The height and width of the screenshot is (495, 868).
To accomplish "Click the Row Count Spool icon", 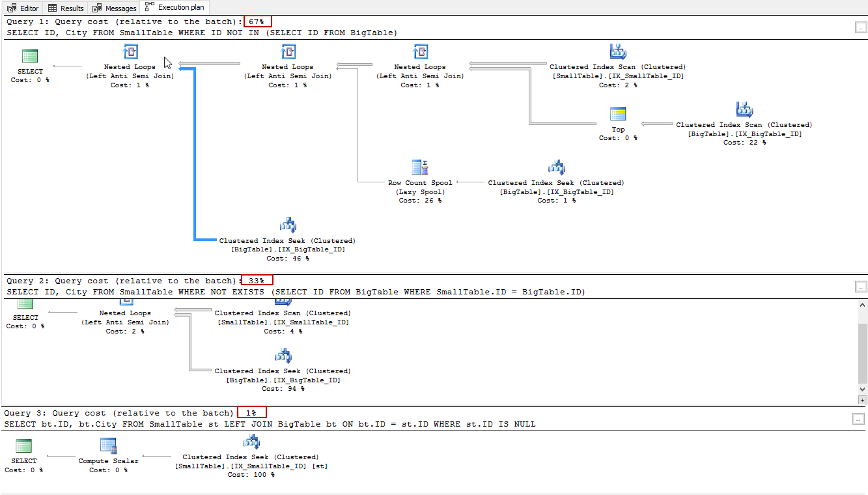I will [x=420, y=168].
